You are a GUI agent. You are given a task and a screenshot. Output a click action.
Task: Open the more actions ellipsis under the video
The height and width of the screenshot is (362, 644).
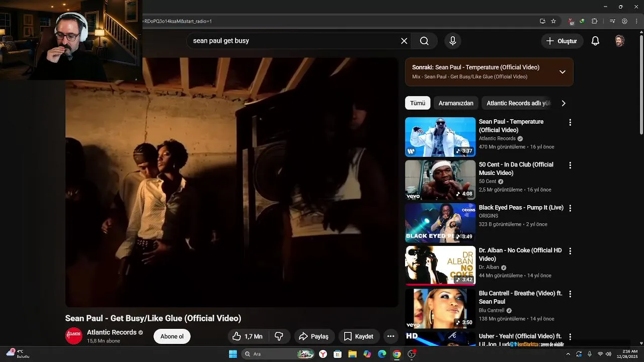click(x=390, y=336)
